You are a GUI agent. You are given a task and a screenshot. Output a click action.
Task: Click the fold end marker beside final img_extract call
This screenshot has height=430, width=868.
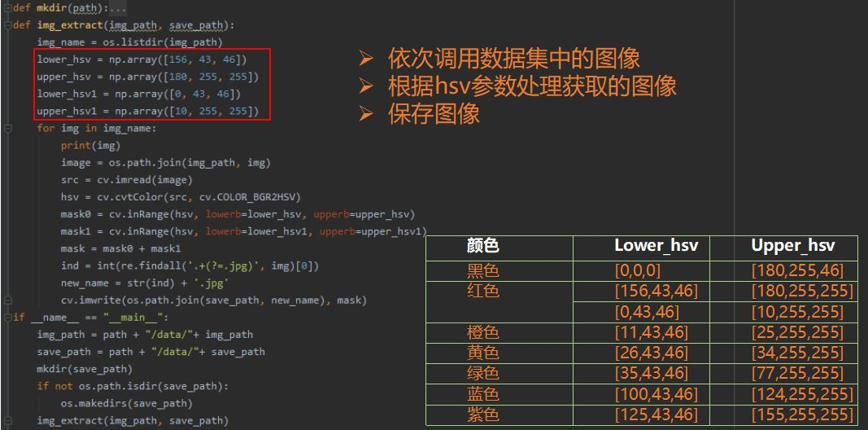pyautogui.click(x=7, y=420)
